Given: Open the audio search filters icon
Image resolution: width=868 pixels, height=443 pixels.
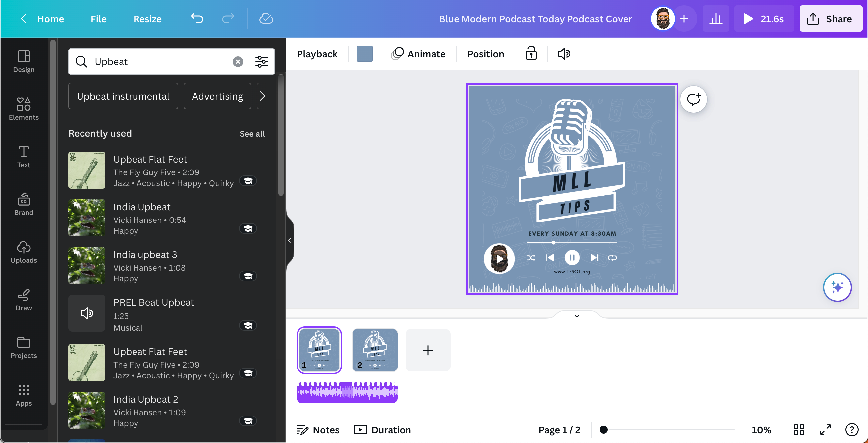Looking at the screenshot, I should pos(261,62).
